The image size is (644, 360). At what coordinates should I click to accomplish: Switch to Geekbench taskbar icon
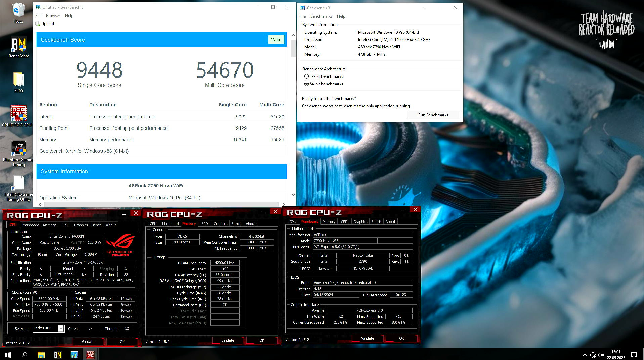[74, 355]
